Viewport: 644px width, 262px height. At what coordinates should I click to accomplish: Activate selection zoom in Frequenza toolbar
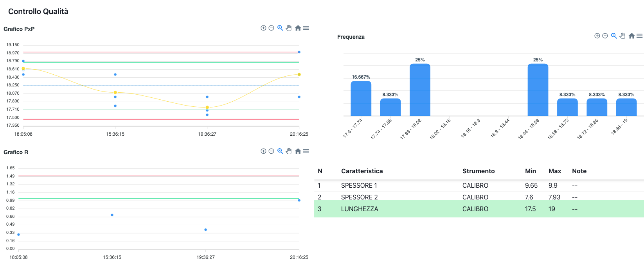[x=614, y=36]
